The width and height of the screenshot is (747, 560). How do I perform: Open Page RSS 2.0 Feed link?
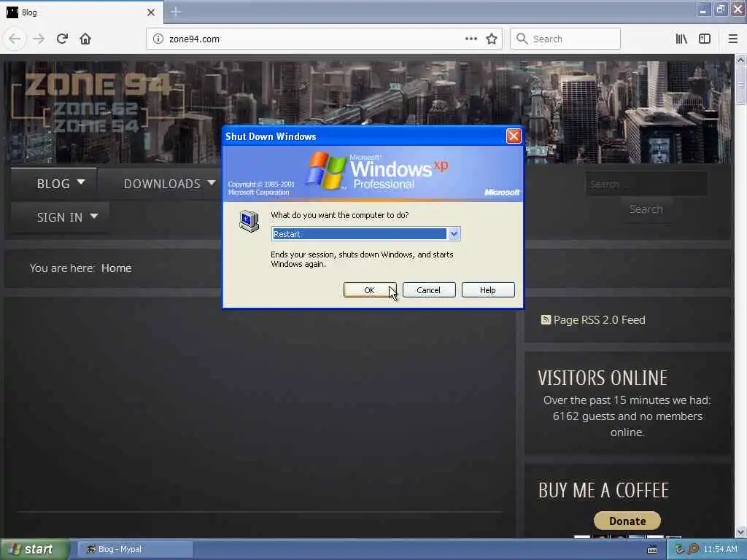click(x=600, y=320)
